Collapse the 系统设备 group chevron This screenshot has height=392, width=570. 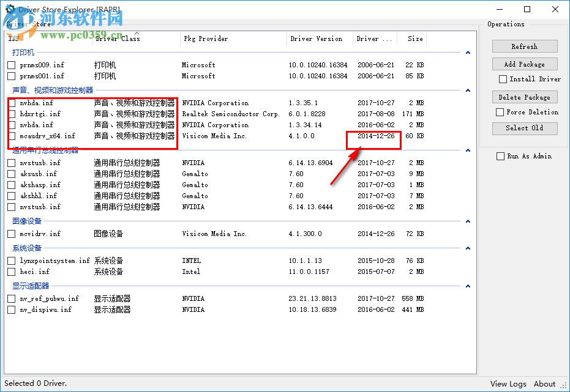(468, 249)
